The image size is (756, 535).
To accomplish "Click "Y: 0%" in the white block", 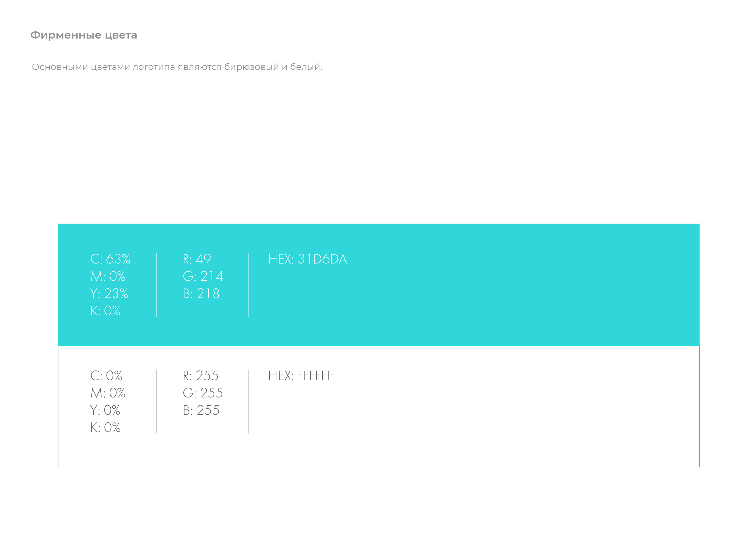I will (x=105, y=410).
